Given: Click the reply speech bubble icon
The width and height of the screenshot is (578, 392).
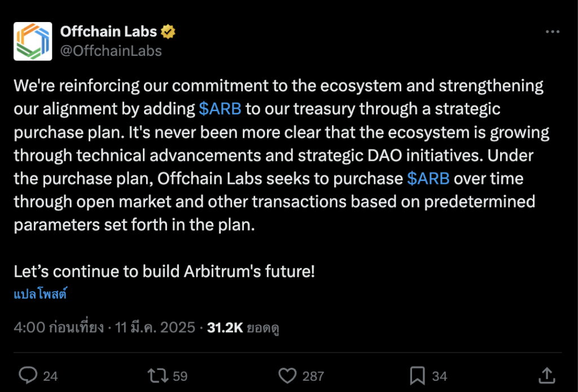Looking at the screenshot, I should coord(28,375).
